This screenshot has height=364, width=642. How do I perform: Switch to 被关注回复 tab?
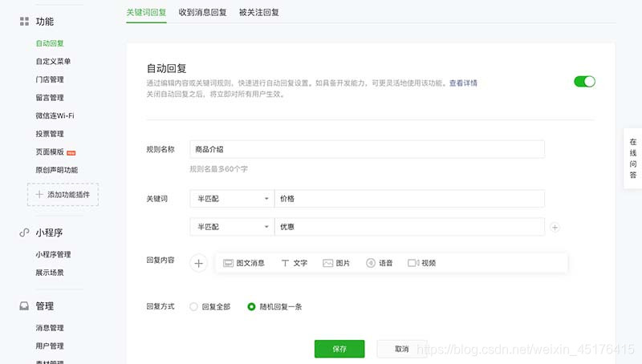pos(258,12)
